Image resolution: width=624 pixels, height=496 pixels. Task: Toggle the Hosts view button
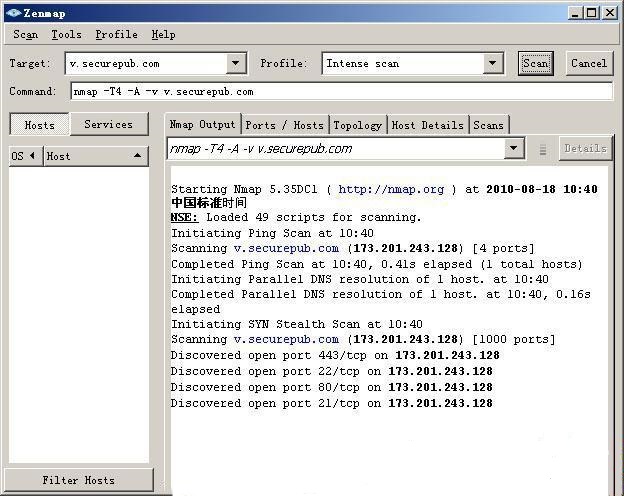coord(39,125)
